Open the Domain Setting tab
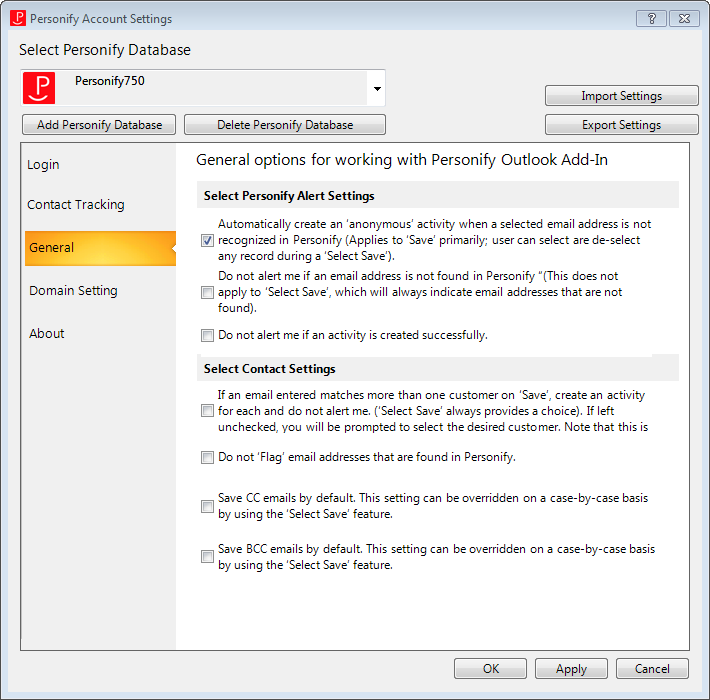Image resolution: width=710 pixels, height=700 pixels. (x=73, y=291)
